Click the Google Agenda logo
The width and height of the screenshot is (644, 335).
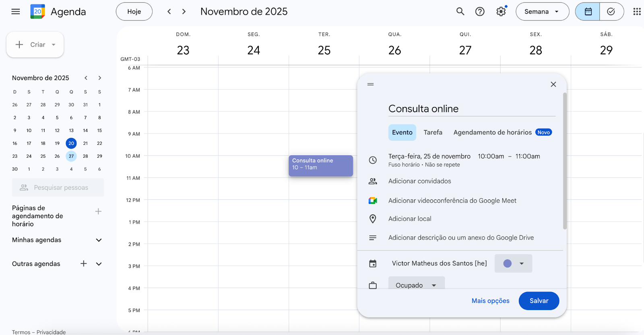point(37,12)
